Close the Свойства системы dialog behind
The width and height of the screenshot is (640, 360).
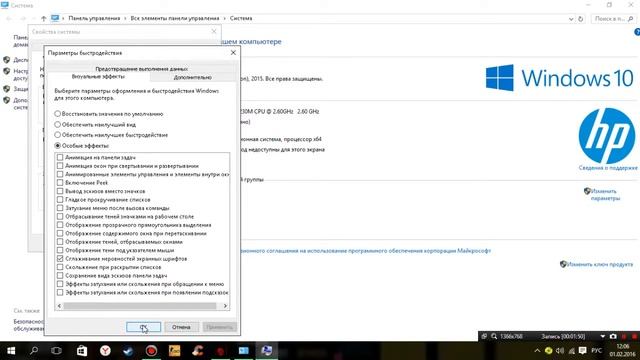click(x=214, y=31)
